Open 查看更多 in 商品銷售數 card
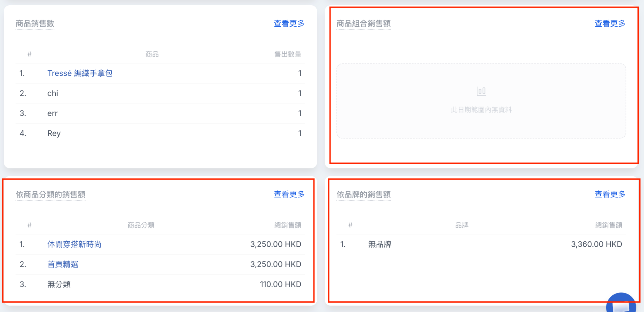Image resolution: width=644 pixels, height=312 pixels. tap(289, 24)
